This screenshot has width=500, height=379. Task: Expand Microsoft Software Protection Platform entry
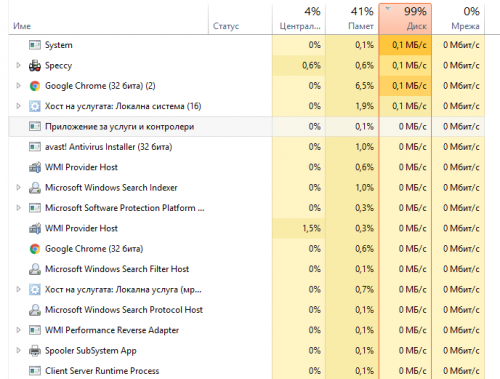(19, 208)
